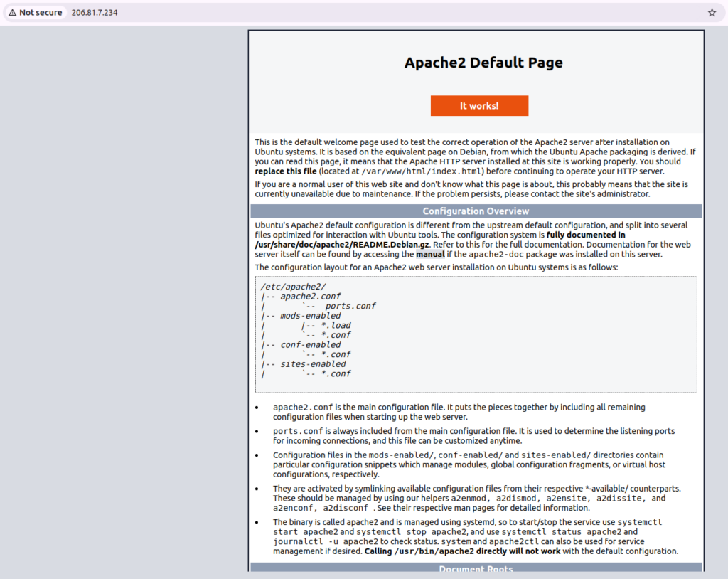Click the Not secure warning icon
Viewport: 728px width, 579px height.
tap(13, 13)
